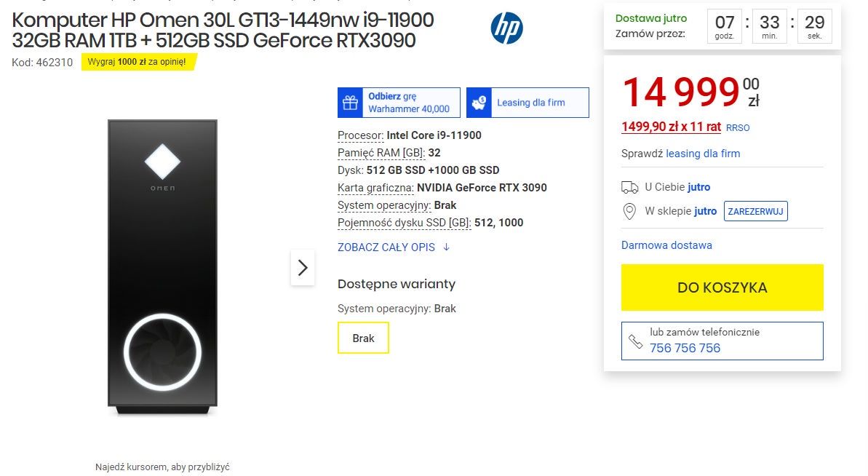Open the Leasing dla firm promo box
This screenshot has height=476, width=868.
[527, 103]
